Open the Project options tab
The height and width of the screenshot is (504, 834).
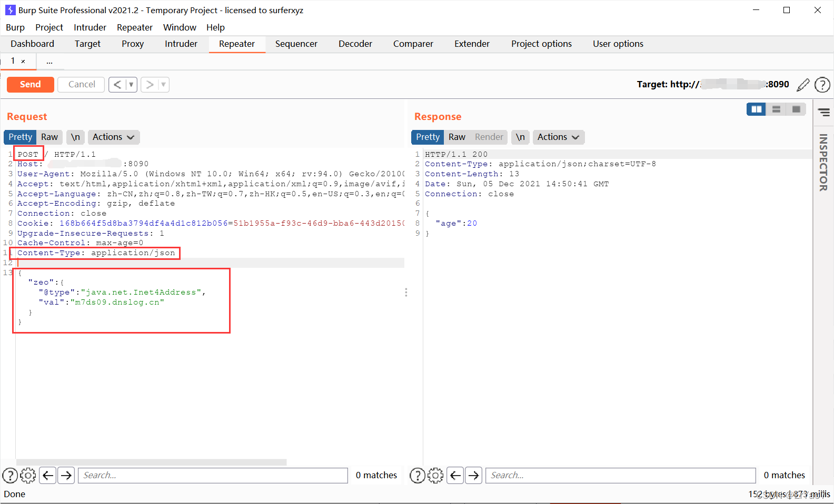[541, 44]
